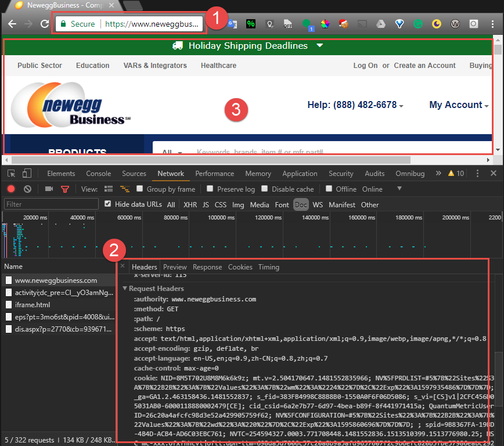
Task: Click the W circle extension icon
Action: coord(455,24)
